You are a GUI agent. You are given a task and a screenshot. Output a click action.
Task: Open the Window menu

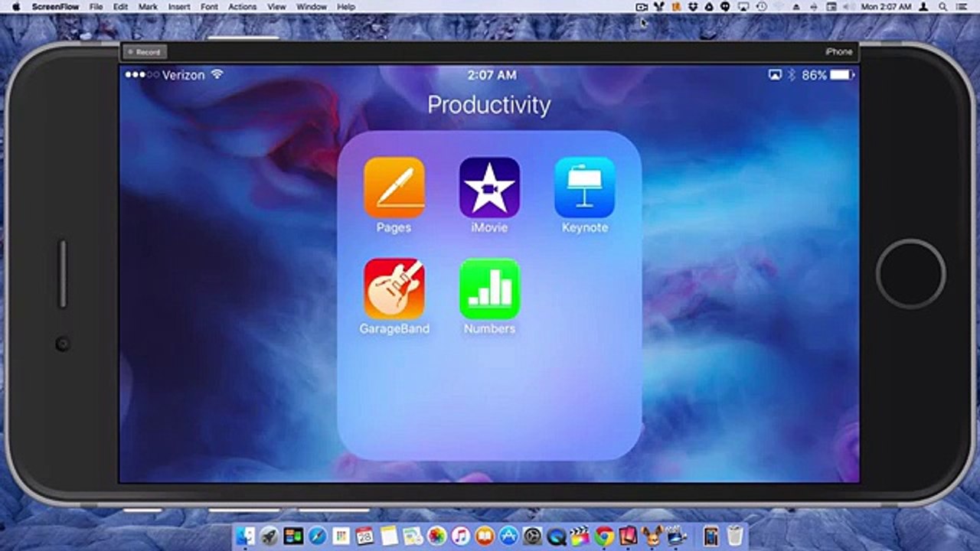point(312,7)
